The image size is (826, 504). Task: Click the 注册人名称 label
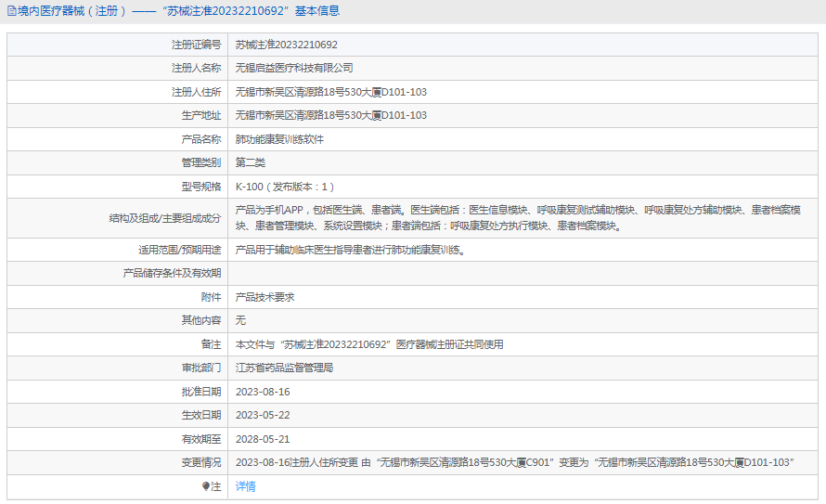pos(196,68)
